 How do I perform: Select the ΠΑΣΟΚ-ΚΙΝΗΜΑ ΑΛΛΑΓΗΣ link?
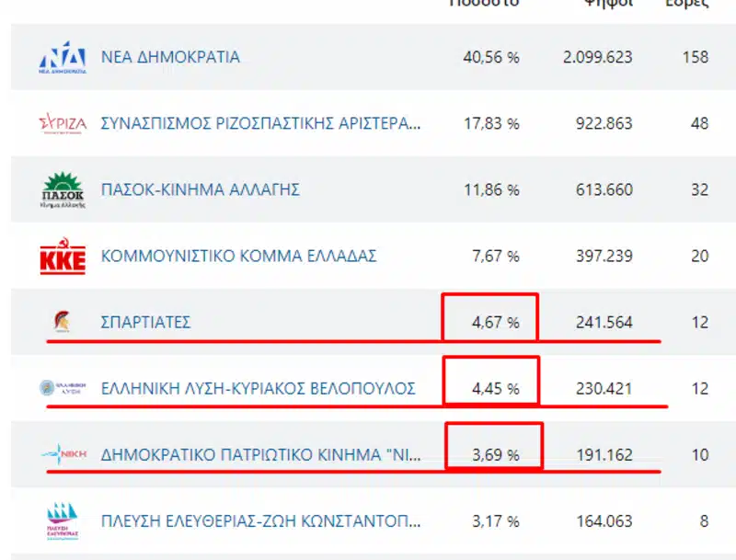200,190
